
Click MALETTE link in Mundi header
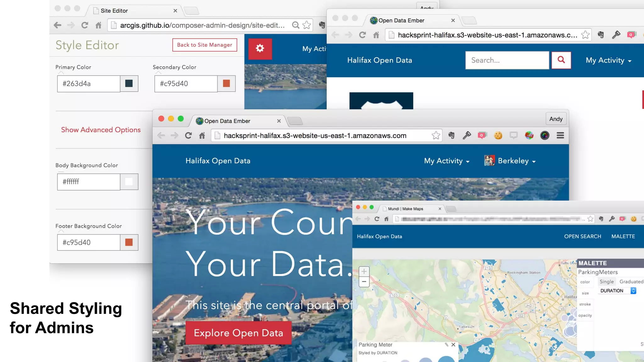coord(623,236)
